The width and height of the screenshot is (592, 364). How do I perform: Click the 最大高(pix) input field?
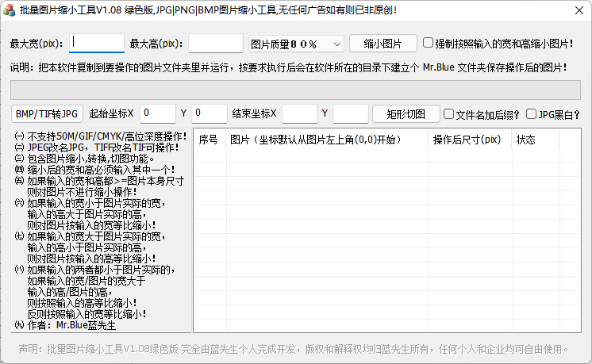click(215, 43)
